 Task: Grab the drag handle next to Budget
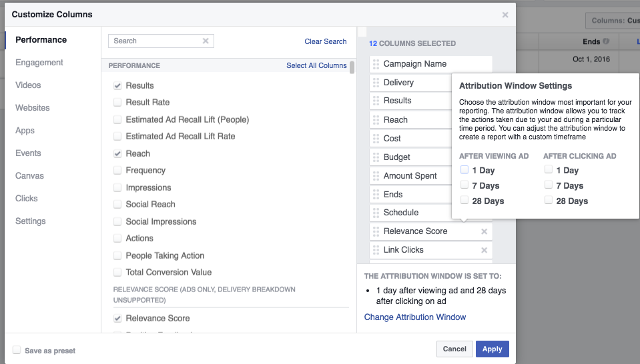(376, 157)
